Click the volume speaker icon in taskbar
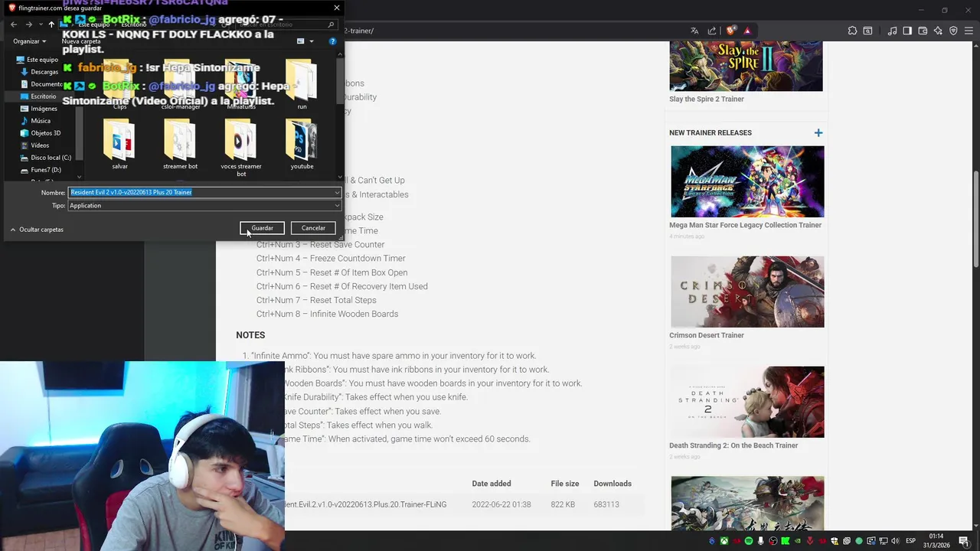Image resolution: width=980 pixels, height=551 pixels. point(895,541)
